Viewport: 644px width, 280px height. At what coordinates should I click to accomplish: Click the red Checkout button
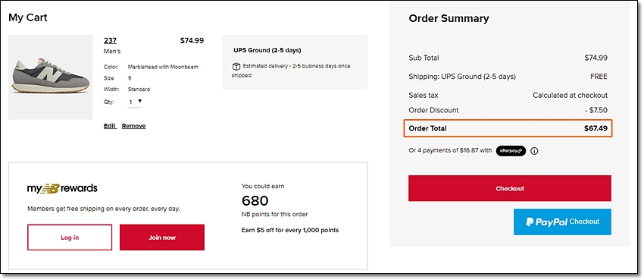point(510,188)
